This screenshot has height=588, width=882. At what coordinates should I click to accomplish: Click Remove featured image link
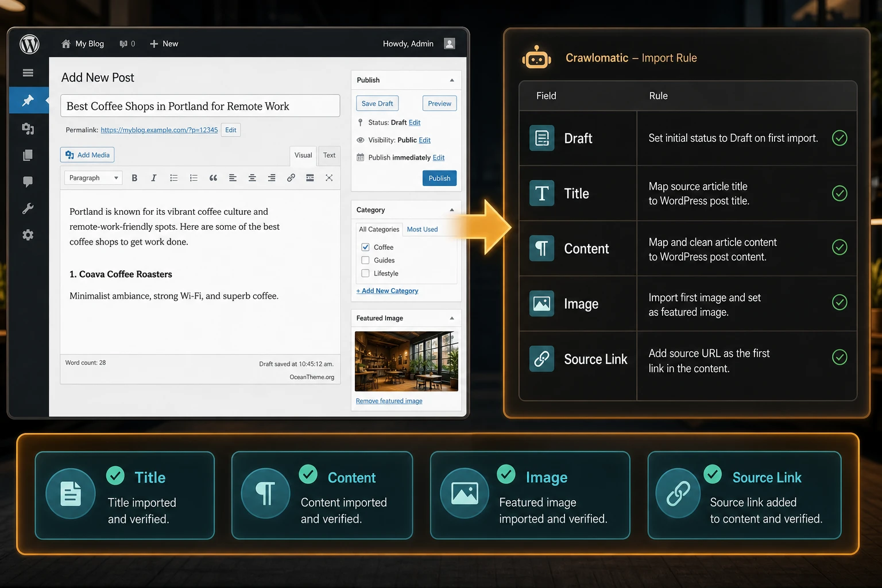tap(389, 401)
